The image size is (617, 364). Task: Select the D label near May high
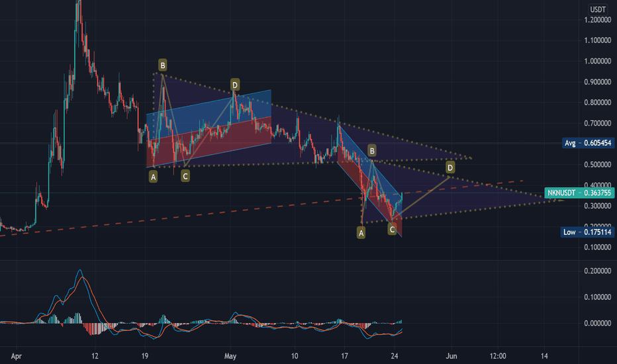pos(235,85)
